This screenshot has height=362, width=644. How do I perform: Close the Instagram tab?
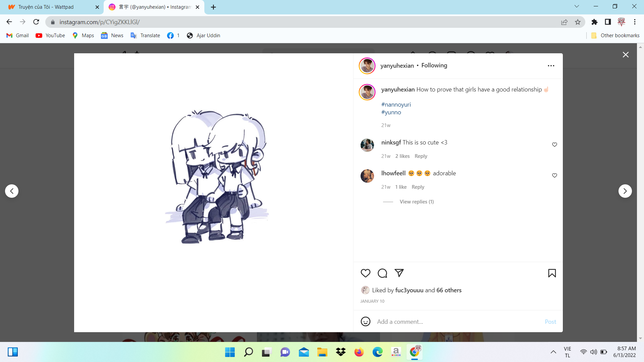pos(198,7)
